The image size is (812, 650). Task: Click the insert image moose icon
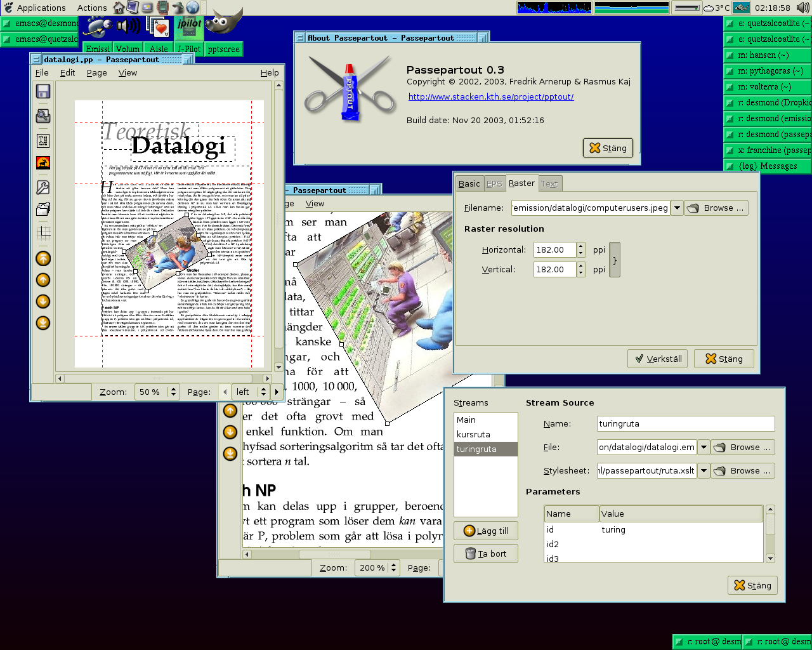[43, 163]
